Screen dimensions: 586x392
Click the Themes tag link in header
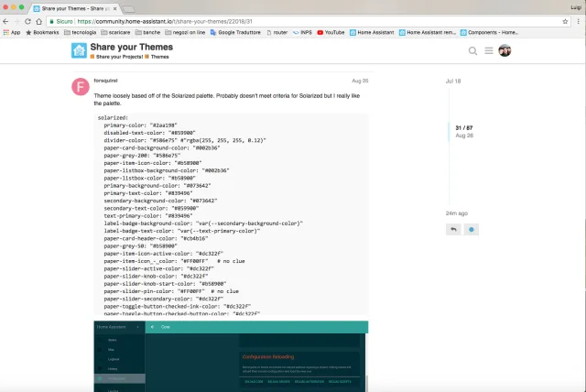[157, 57]
